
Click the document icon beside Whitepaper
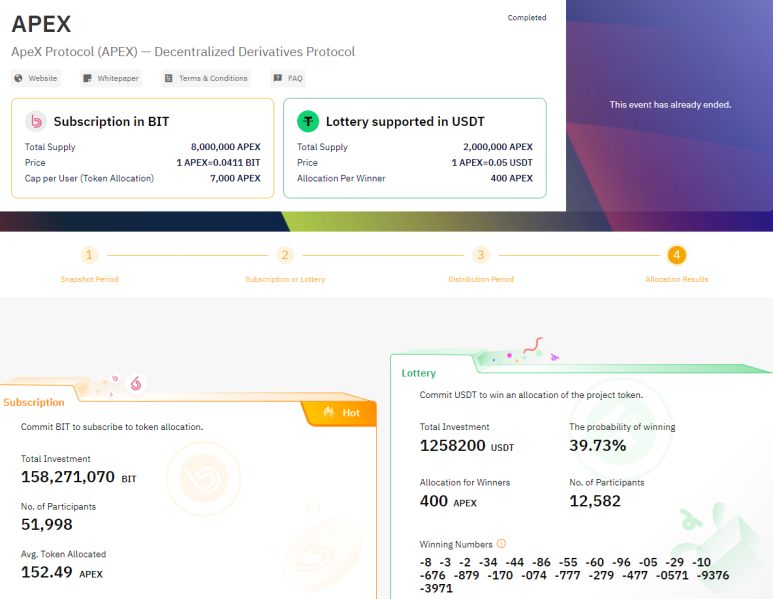click(87, 78)
